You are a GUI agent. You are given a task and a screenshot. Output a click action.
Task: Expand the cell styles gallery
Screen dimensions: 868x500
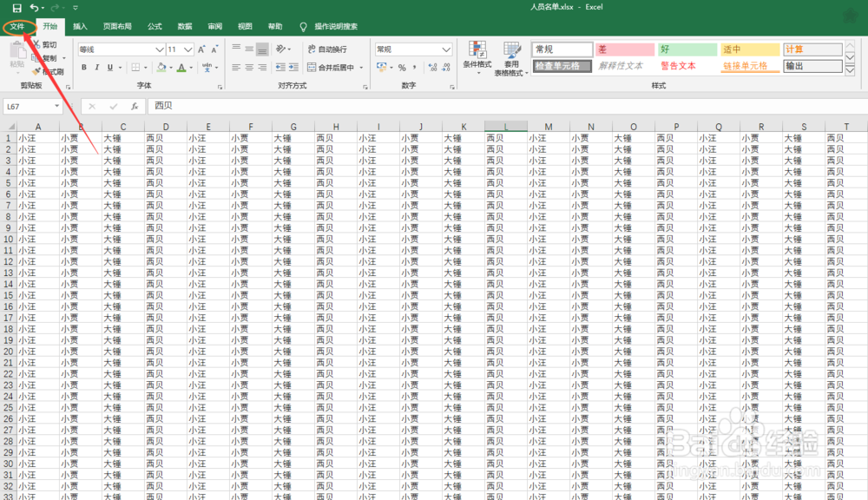coord(850,71)
